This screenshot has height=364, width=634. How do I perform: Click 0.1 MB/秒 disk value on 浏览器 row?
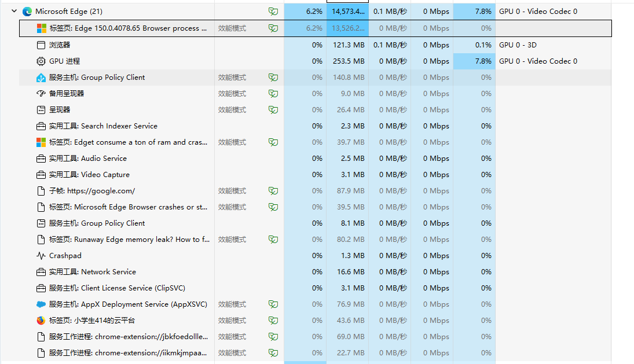[x=390, y=45]
